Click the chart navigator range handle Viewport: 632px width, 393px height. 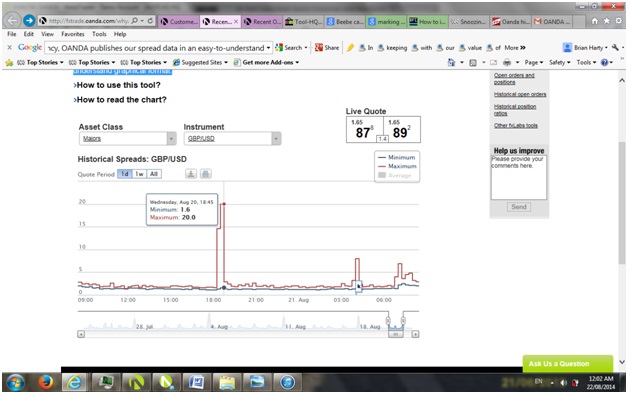click(388, 321)
